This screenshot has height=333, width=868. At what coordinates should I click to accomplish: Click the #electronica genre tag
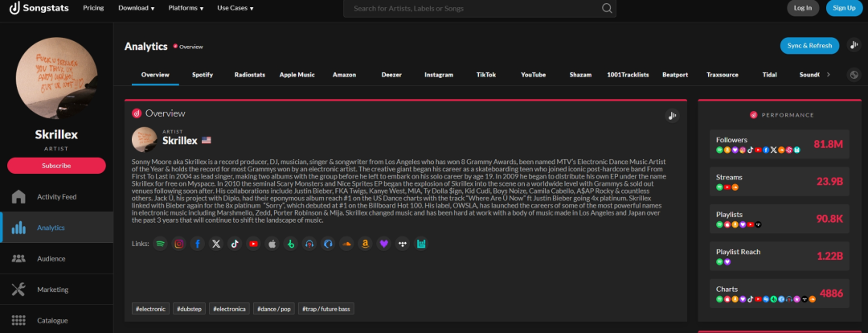pyautogui.click(x=229, y=309)
